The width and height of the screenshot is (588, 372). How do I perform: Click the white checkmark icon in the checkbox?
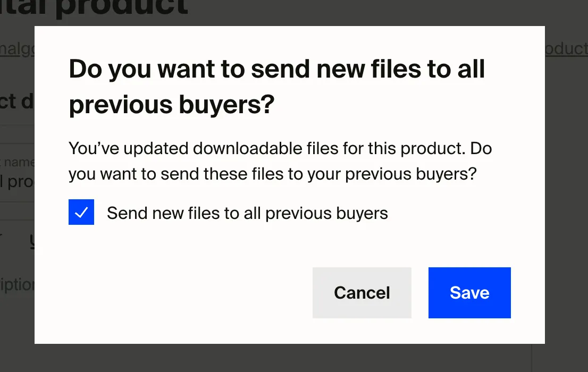81,213
